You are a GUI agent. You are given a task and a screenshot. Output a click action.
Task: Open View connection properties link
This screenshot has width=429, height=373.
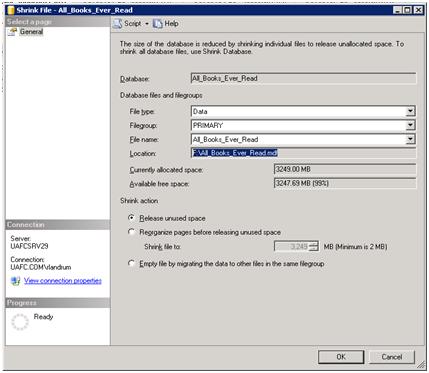(63, 281)
